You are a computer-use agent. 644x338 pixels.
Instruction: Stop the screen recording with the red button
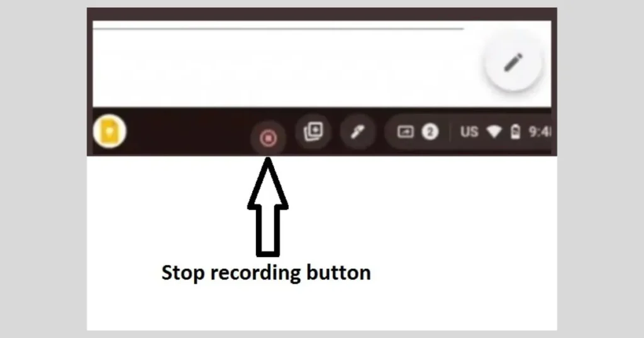pyautogui.click(x=268, y=138)
